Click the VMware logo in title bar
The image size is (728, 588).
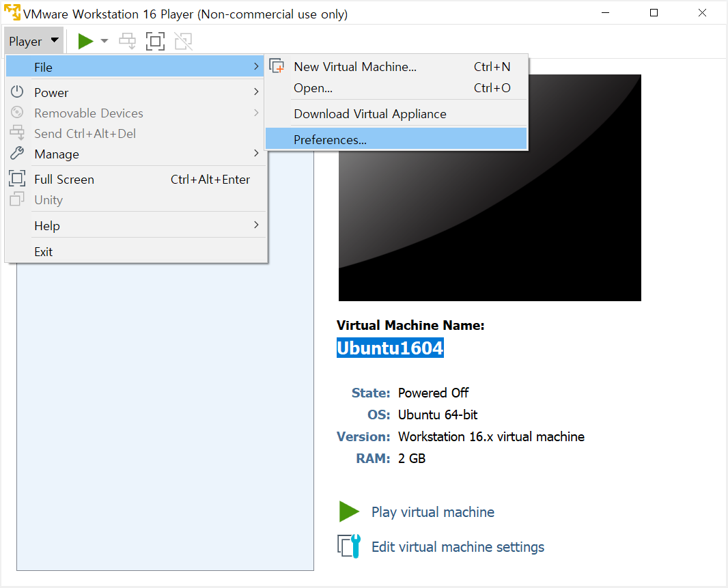tap(12, 12)
